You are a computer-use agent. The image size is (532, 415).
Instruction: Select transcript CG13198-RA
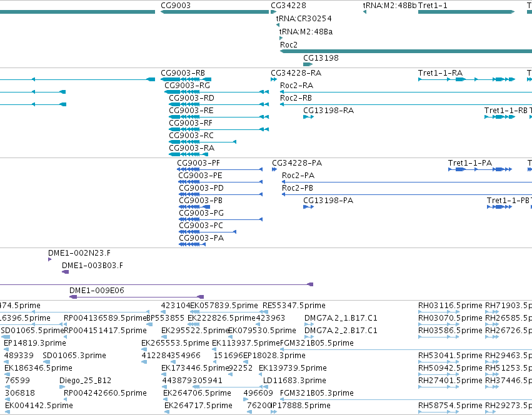(328, 111)
